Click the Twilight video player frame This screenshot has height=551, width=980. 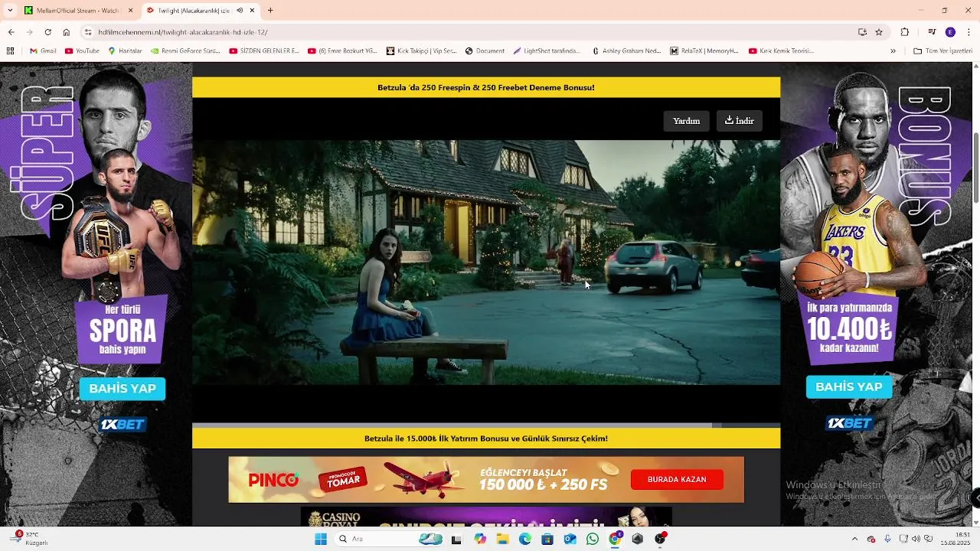[486, 262]
